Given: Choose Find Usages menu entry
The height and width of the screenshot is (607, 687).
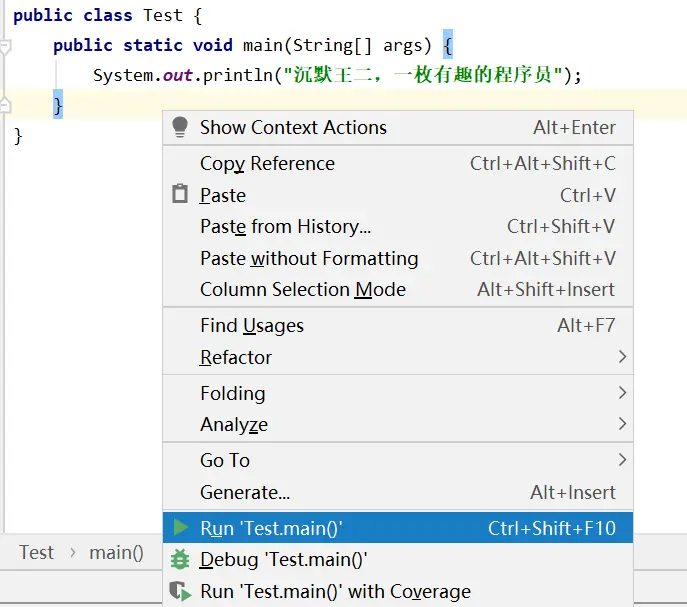Looking at the screenshot, I should pos(252,325).
